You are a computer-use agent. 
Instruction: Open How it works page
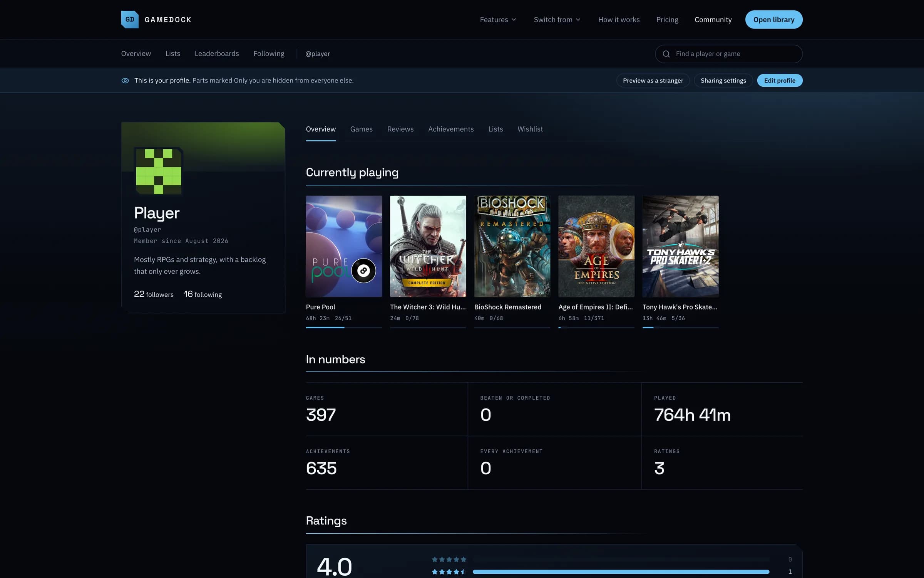point(619,20)
